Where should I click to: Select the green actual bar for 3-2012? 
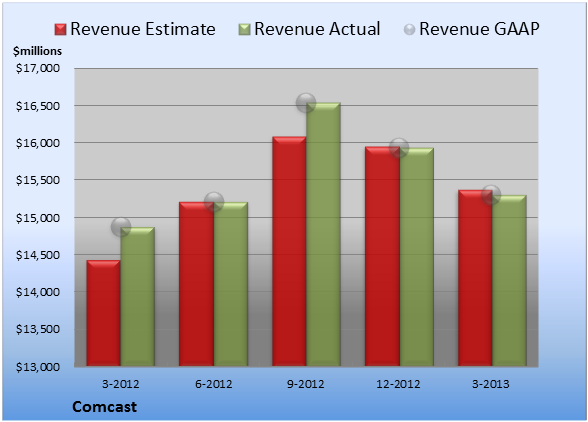click(137, 297)
